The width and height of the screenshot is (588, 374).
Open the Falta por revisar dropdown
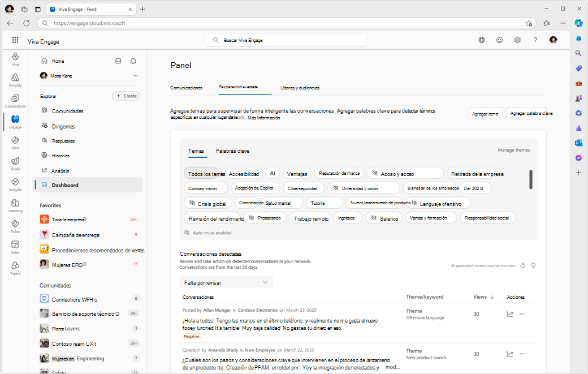[226, 282]
